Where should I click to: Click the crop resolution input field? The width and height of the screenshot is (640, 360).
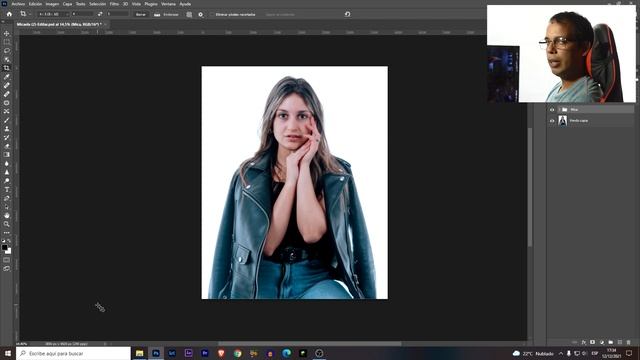pyautogui.click(x=118, y=14)
